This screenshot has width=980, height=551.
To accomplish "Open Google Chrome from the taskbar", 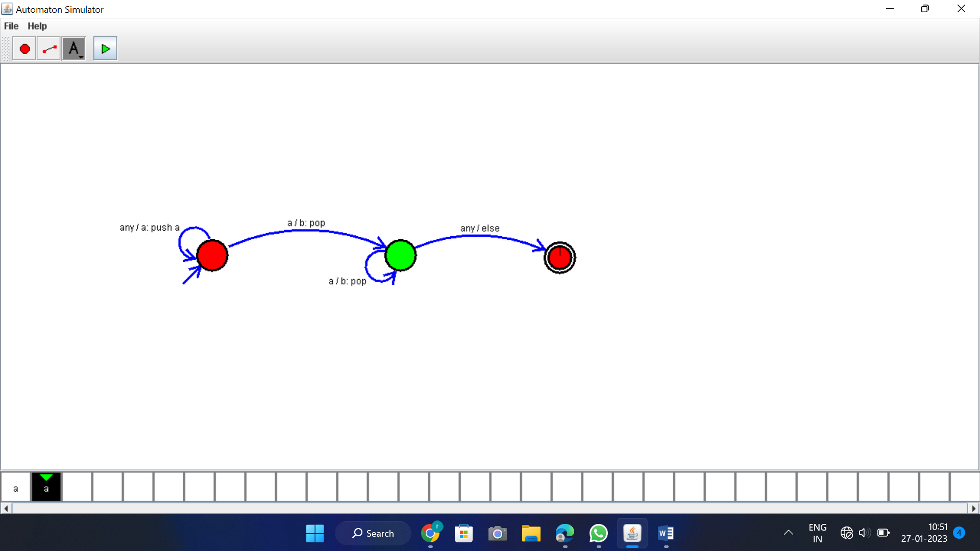I will pos(431,533).
